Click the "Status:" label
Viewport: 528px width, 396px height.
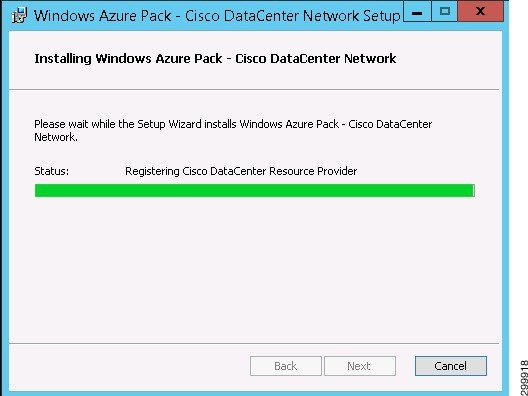52,171
